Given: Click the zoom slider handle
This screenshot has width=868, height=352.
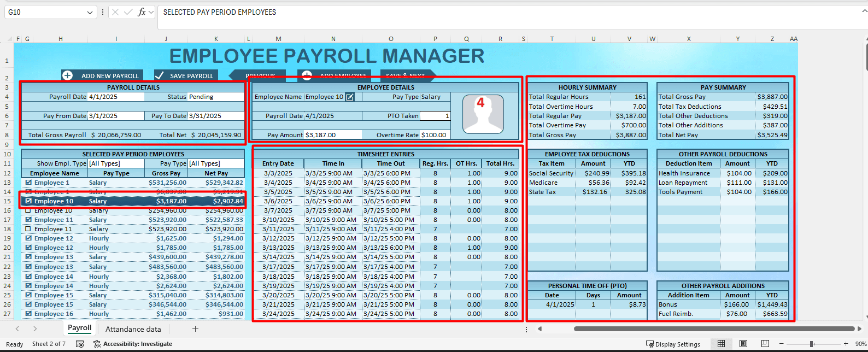Looking at the screenshot, I should [812, 344].
